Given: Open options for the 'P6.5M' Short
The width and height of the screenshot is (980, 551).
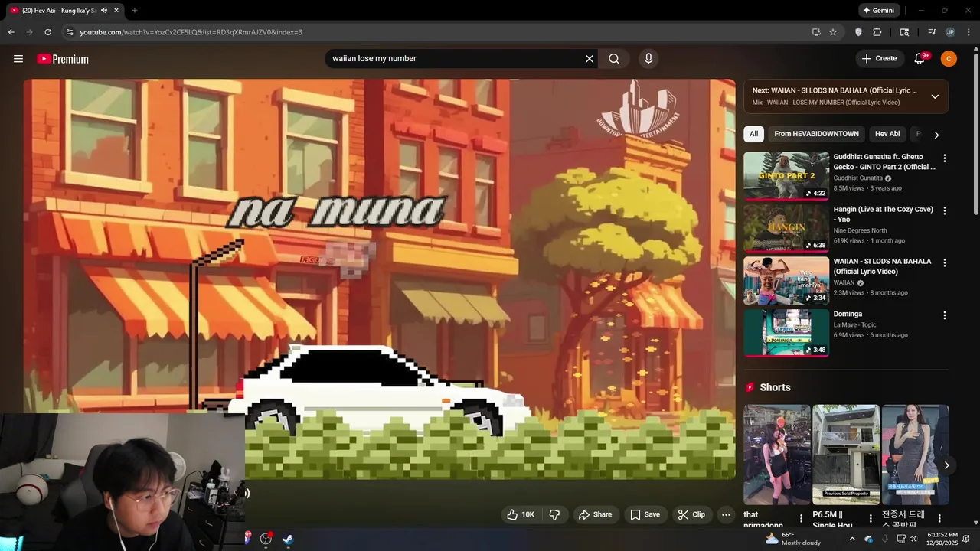Looking at the screenshot, I should 871,519.
